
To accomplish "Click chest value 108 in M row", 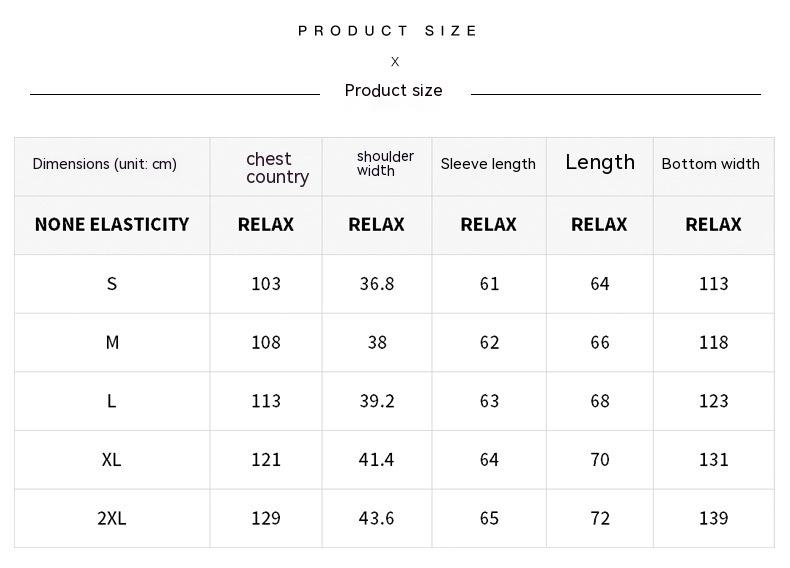I will tap(266, 343).
